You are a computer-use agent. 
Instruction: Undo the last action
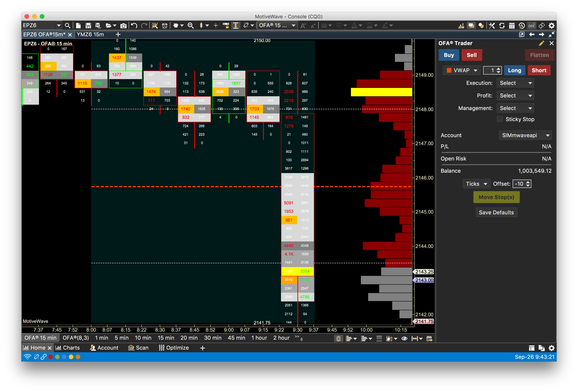coord(134,25)
